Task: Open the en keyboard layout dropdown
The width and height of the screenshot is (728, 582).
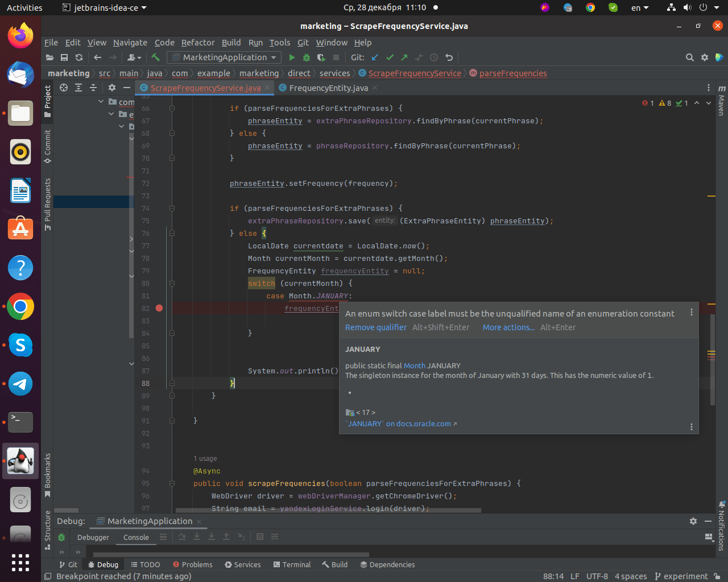Action: [640, 7]
